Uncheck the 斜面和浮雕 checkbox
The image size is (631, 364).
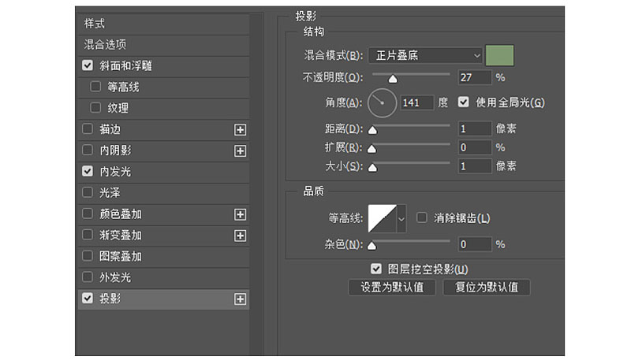coord(88,65)
